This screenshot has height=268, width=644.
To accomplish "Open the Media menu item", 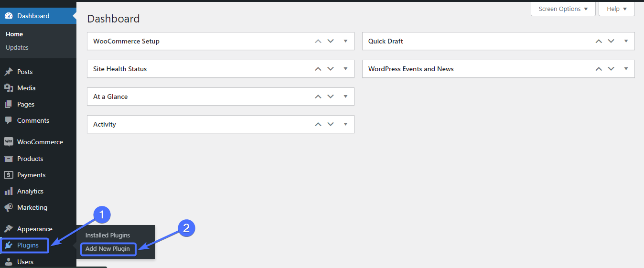I will click(38, 88).
